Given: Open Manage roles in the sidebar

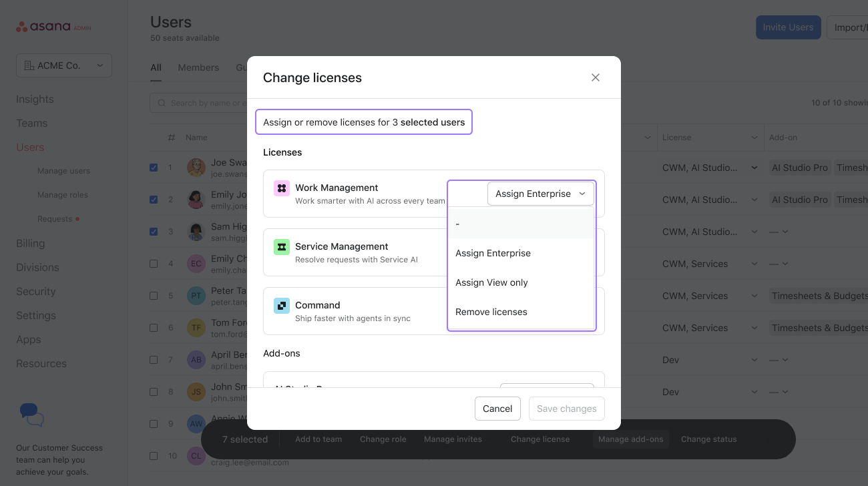Looking at the screenshot, I should pos(63,195).
